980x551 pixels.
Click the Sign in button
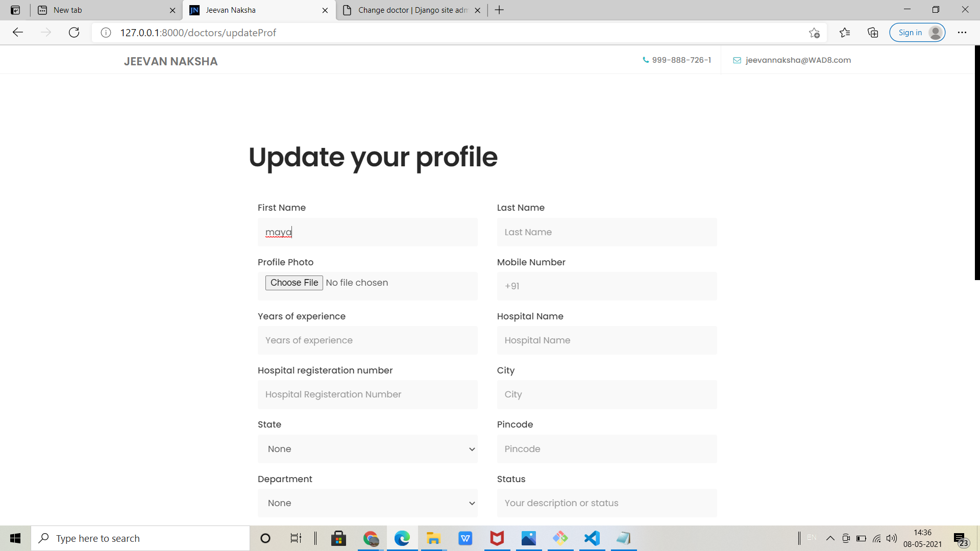pyautogui.click(x=910, y=33)
